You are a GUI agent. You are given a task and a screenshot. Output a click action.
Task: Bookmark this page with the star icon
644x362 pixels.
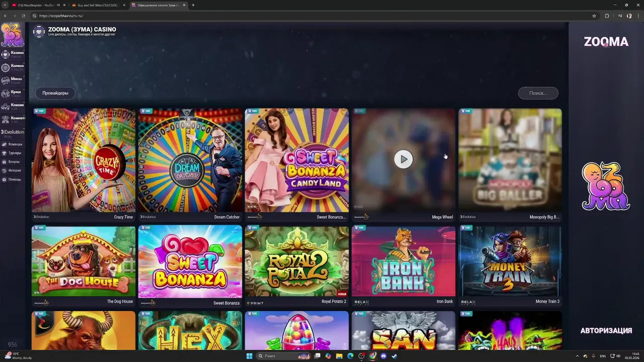click(594, 16)
